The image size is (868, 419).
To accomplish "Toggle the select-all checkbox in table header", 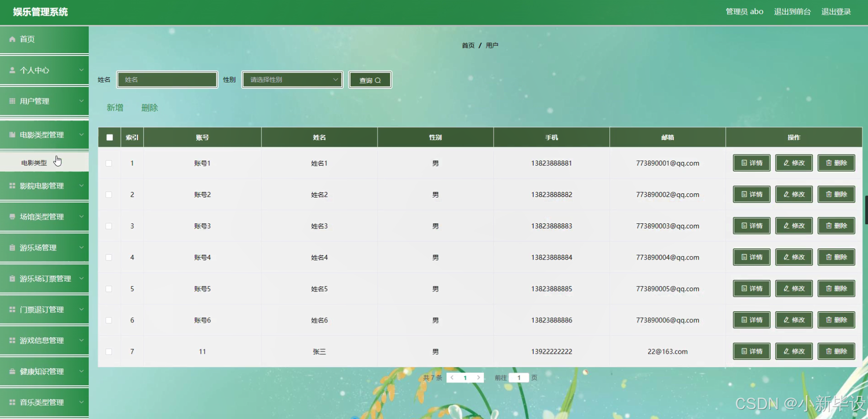I will pos(109,137).
